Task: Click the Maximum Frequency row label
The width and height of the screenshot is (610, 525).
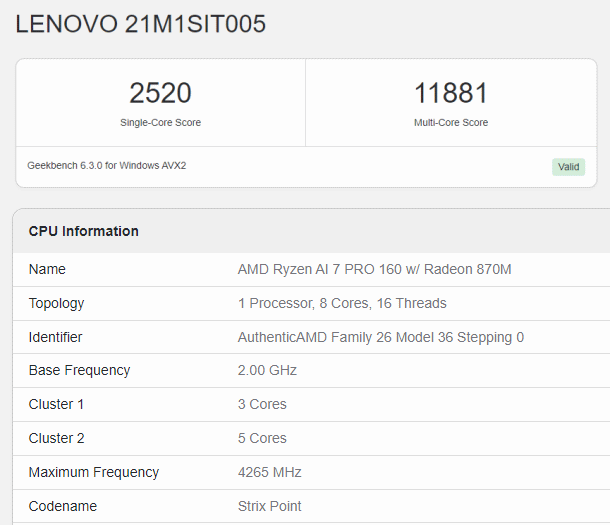Action: pyautogui.click(x=94, y=472)
